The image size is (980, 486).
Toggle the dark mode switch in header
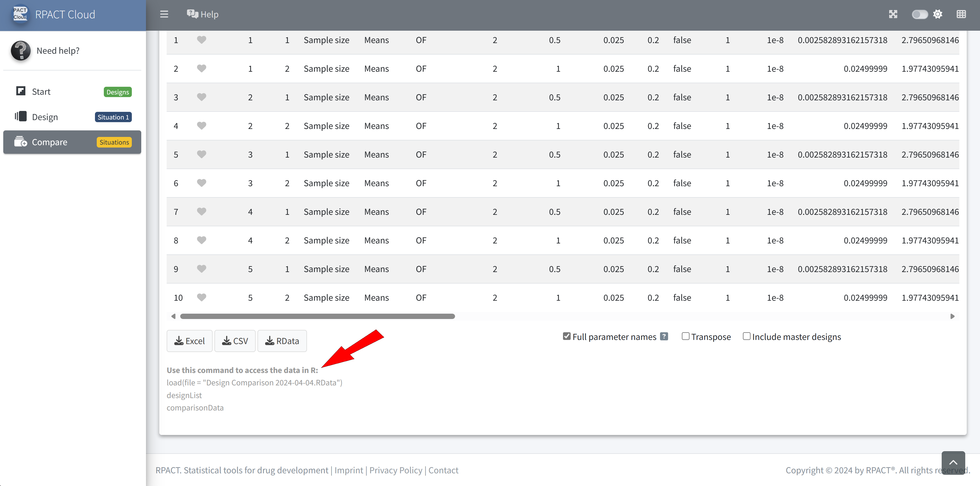pos(919,14)
